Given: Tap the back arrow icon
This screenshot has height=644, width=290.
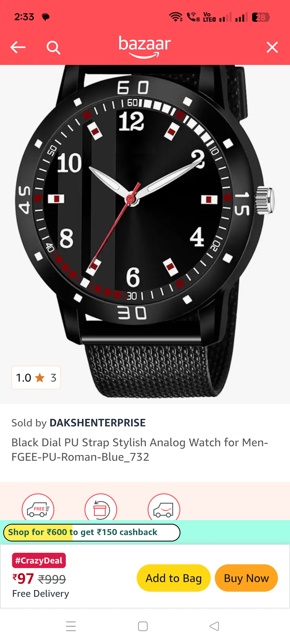Looking at the screenshot, I should click(x=18, y=47).
